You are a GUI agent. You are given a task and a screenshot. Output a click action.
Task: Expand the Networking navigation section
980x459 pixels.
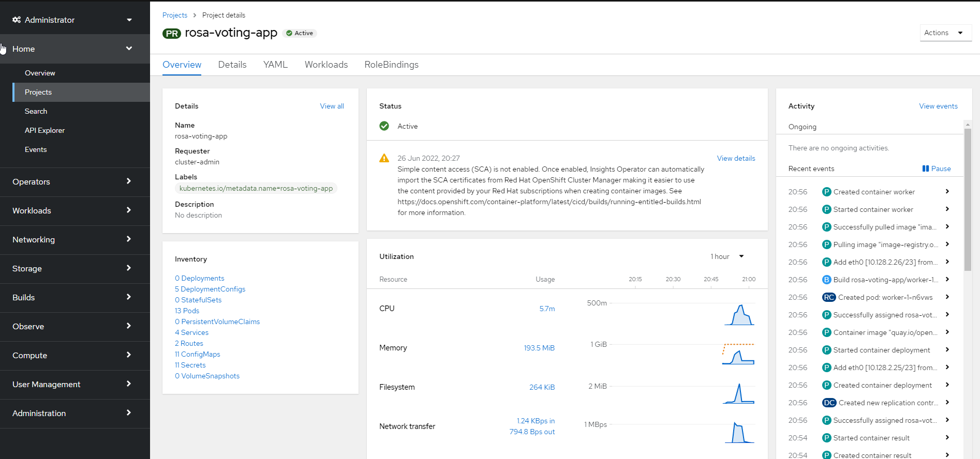click(75, 239)
